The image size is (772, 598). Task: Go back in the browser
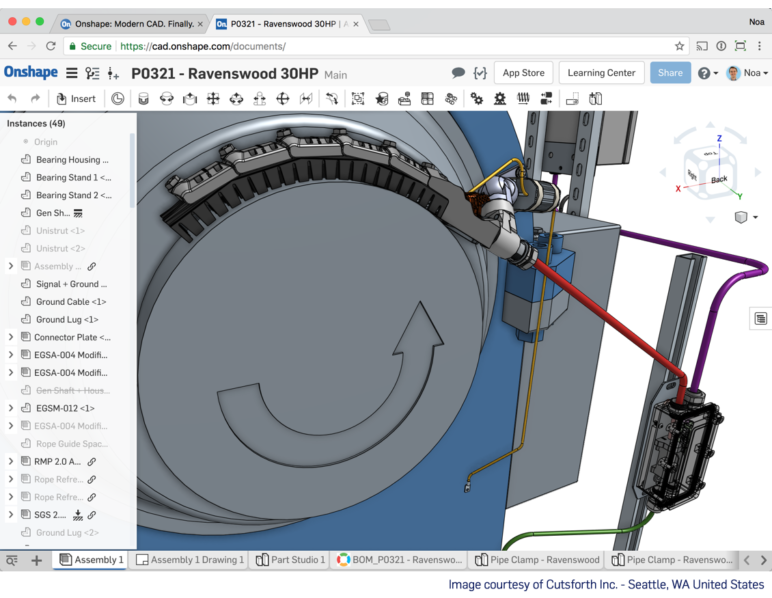12,46
